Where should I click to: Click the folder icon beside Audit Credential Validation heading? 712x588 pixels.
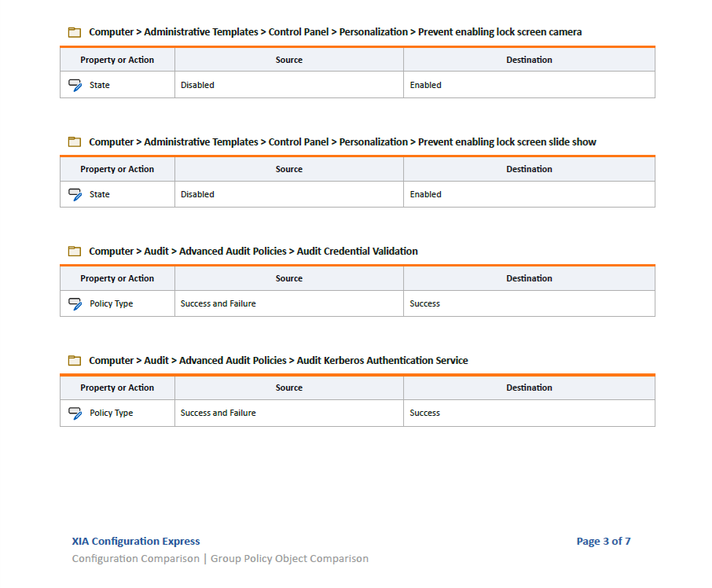pos(75,251)
